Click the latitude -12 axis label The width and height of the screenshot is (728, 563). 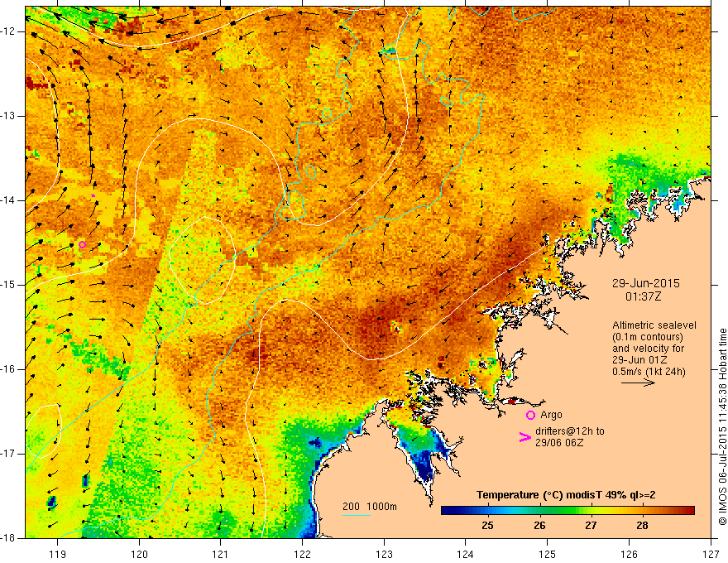tap(9, 31)
